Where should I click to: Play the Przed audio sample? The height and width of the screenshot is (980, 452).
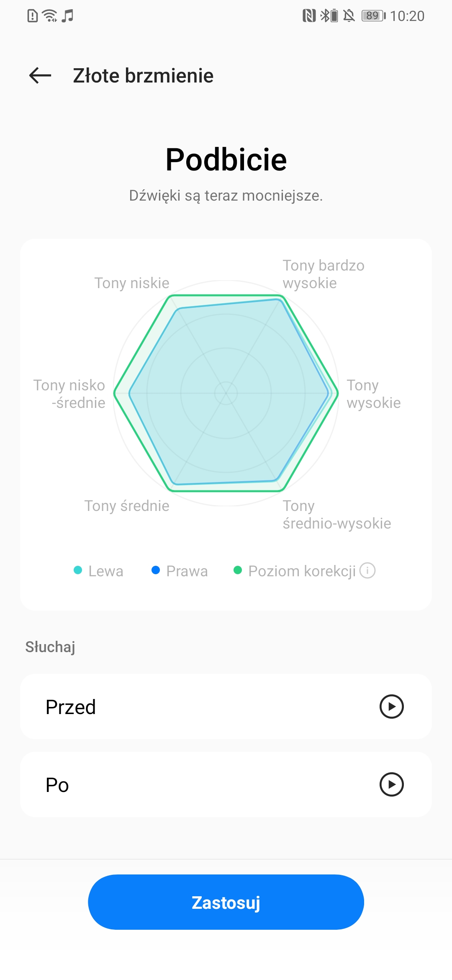(x=391, y=707)
